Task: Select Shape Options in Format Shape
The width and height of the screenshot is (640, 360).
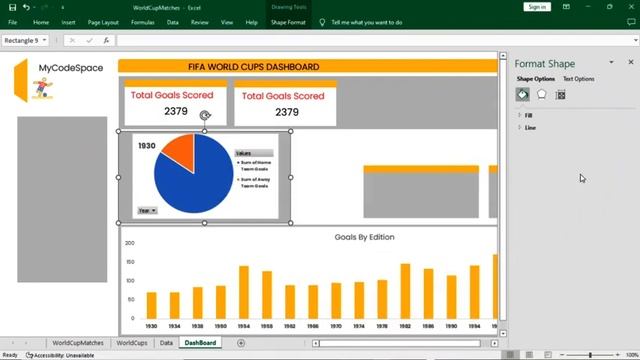Action: 536,79
